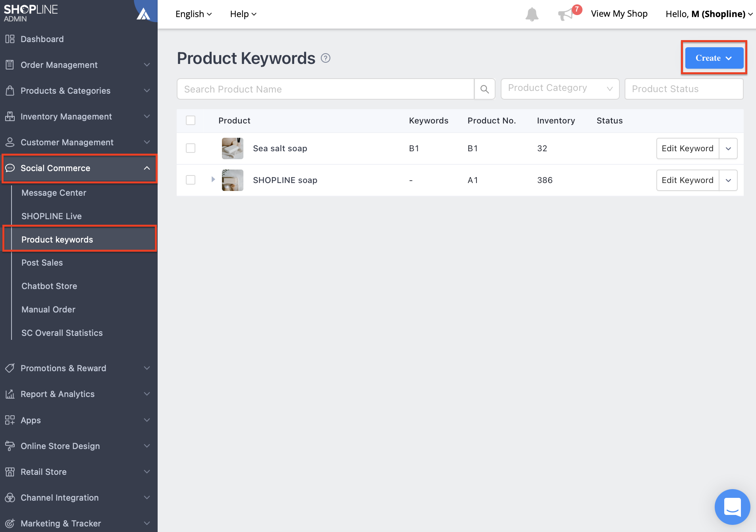
Task: Check the SHOPLINE soap row checkbox
Action: 191,180
